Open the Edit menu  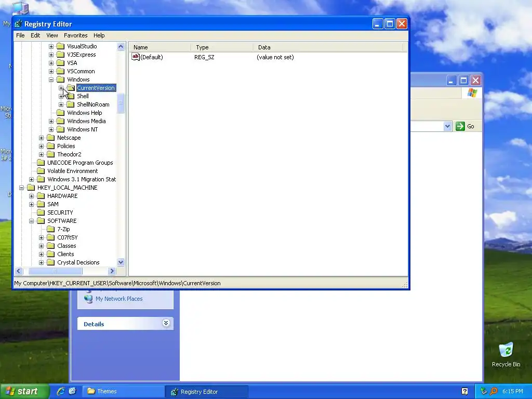[x=35, y=35]
